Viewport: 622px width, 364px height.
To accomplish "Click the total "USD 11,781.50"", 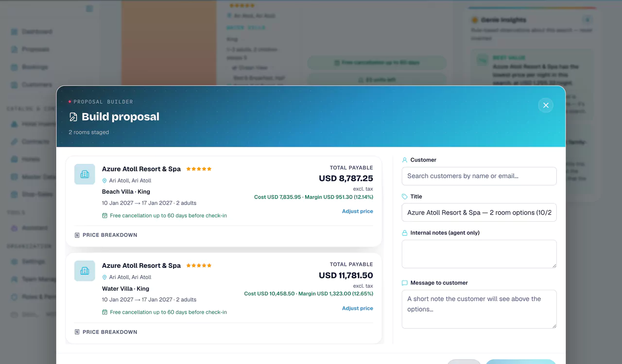I will click(346, 275).
